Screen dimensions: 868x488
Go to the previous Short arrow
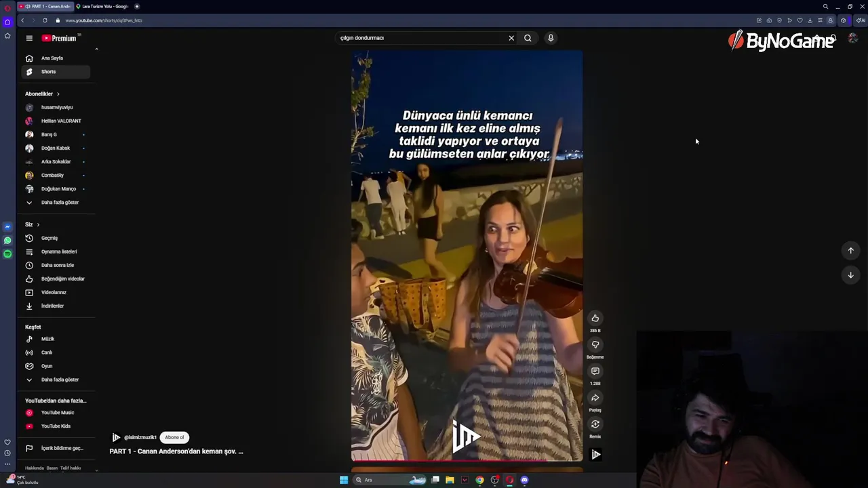850,251
